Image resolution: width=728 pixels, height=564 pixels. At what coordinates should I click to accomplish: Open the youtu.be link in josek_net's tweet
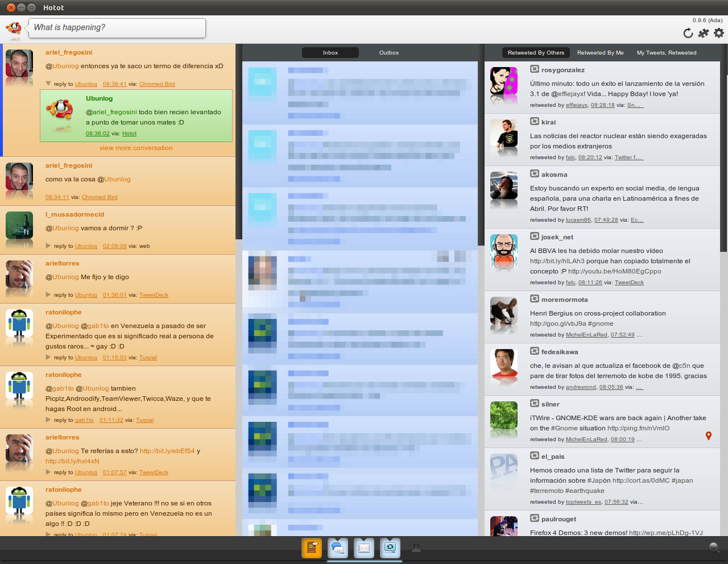point(614,271)
